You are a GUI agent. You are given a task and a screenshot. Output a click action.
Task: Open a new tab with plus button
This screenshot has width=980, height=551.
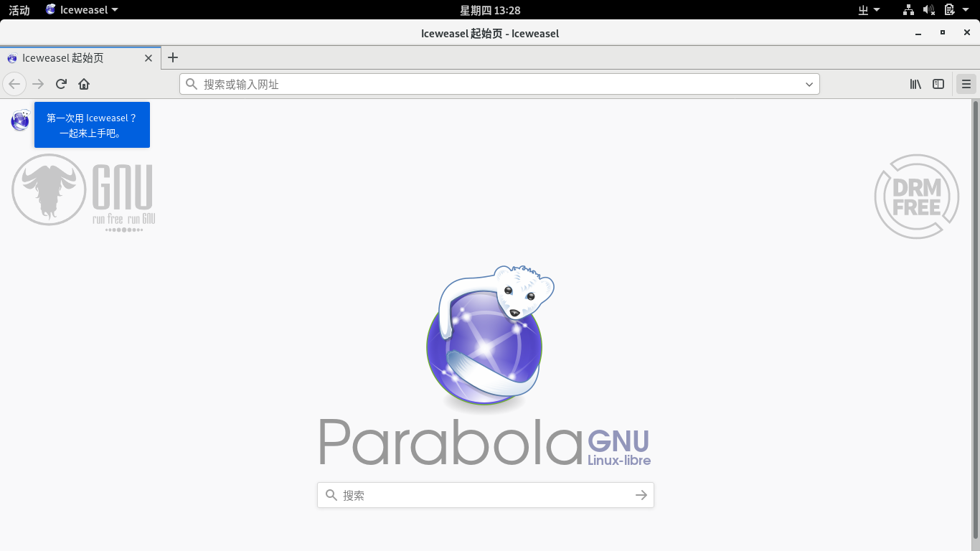tap(173, 57)
